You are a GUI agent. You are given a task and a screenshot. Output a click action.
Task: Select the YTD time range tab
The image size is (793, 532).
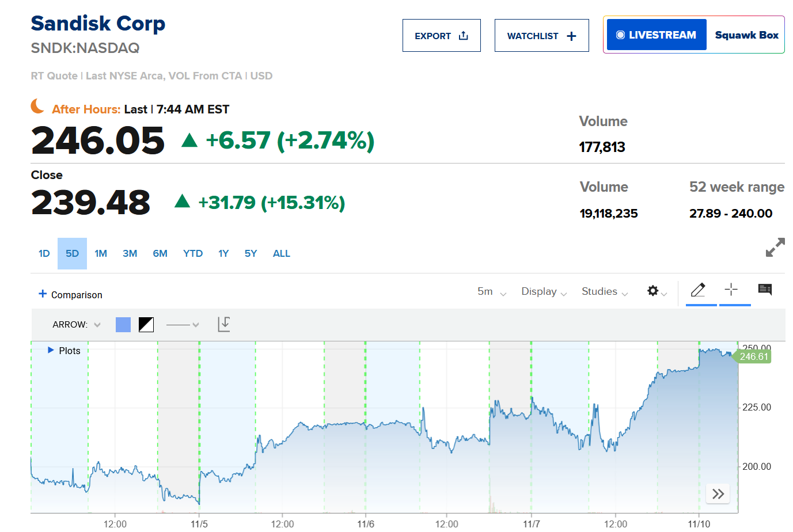coord(193,253)
